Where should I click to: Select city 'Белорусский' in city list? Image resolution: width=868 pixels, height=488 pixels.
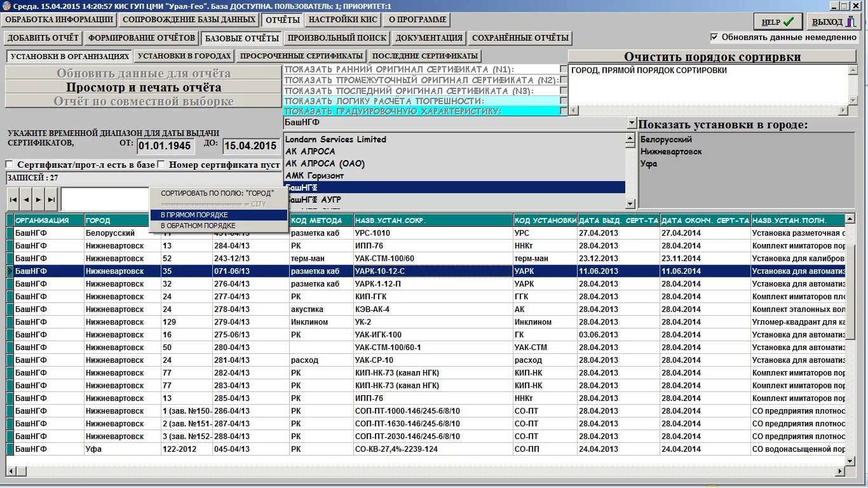pyautogui.click(x=666, y=139)
